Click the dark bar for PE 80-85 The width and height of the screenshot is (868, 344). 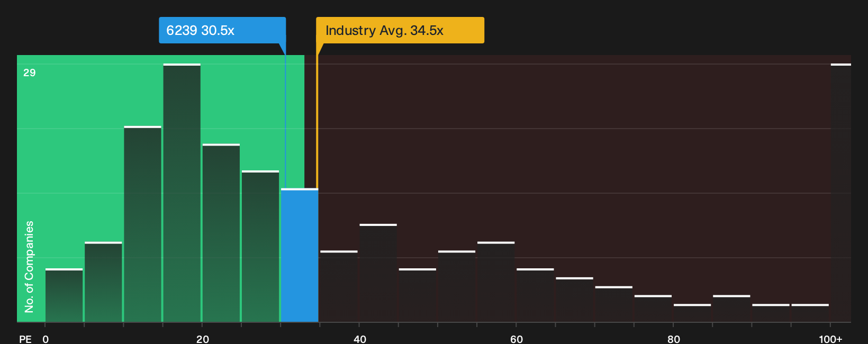pyautogui.click(x=692, y=313)
